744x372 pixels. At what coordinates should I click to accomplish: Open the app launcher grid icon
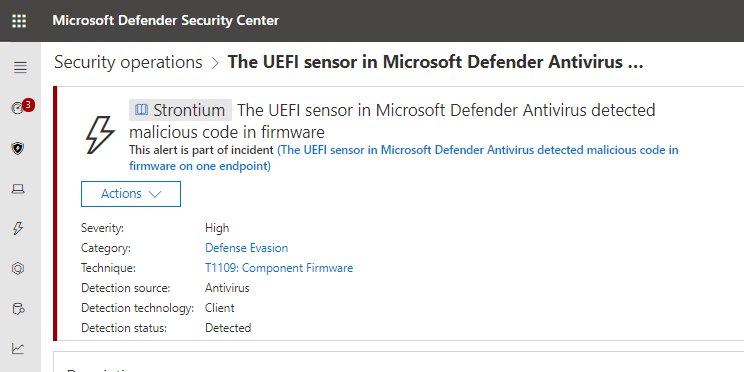pos(19,21)
